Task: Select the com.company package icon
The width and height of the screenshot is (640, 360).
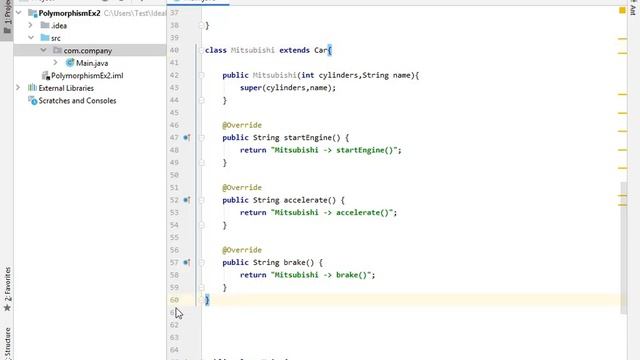Action: [57, 50]
